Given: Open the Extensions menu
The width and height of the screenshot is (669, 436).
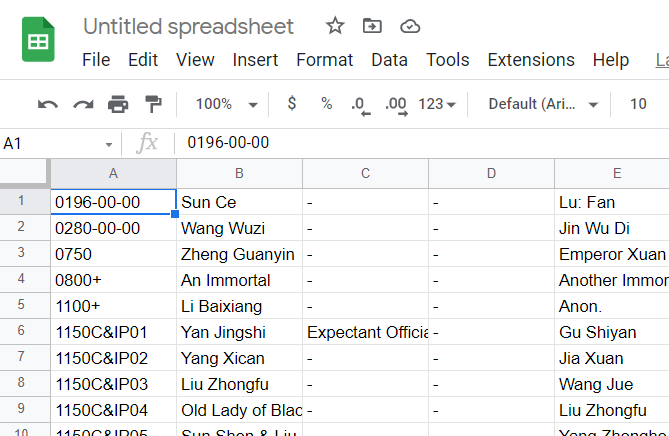Looking at the screenshot, I should click(x=531, y=60).
